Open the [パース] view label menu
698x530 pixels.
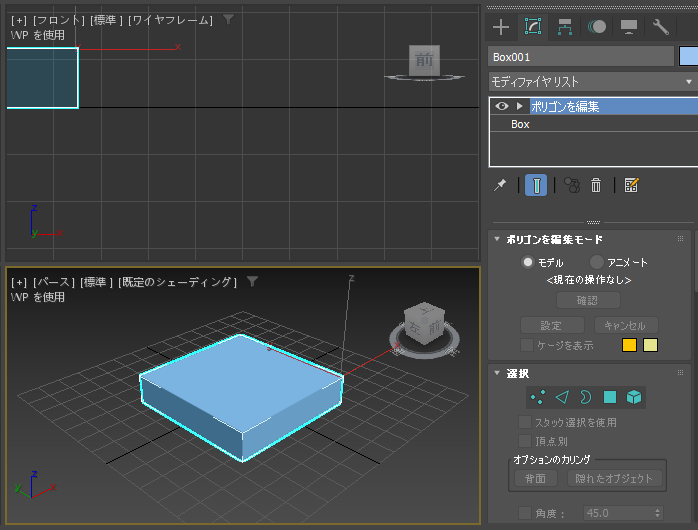coord(53,283)
